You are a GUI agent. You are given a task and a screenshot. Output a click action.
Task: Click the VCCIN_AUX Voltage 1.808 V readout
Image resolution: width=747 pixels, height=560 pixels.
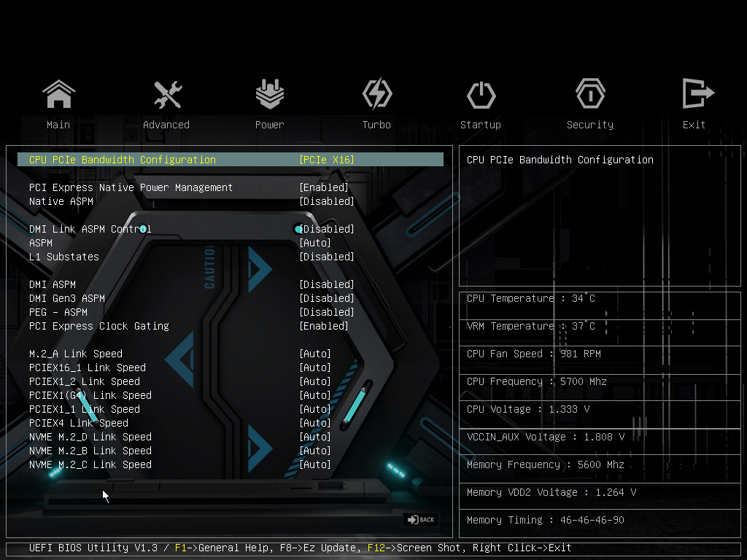tap(546, 437)
